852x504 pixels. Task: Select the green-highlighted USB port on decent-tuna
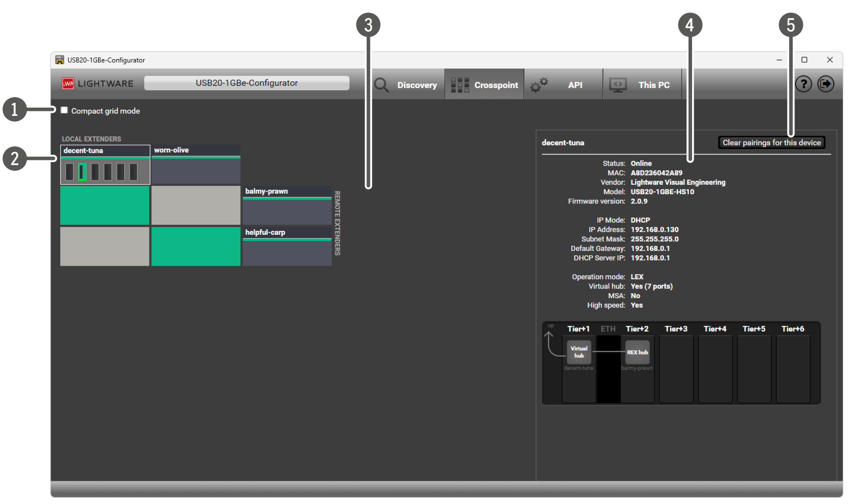(x=82, y=172)
